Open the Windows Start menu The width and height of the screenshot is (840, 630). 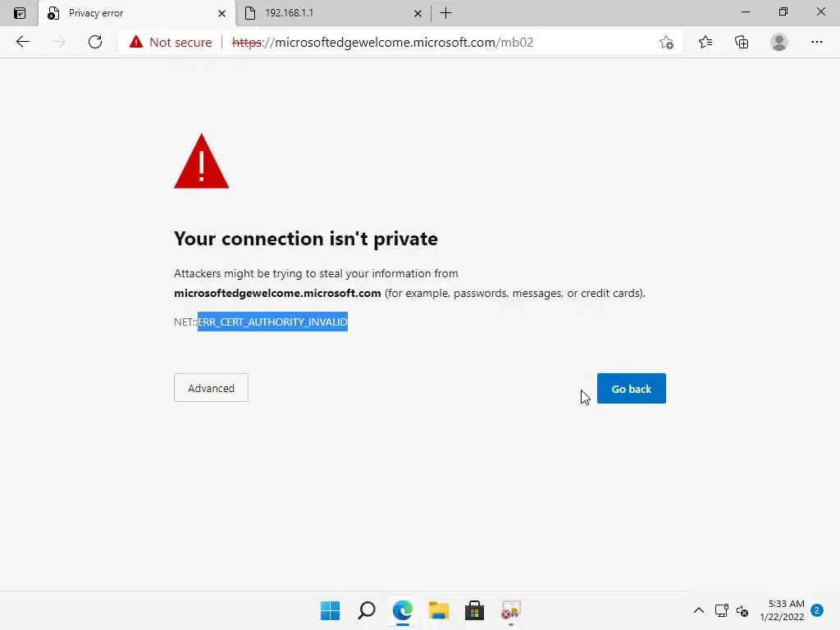pos(330,610)
